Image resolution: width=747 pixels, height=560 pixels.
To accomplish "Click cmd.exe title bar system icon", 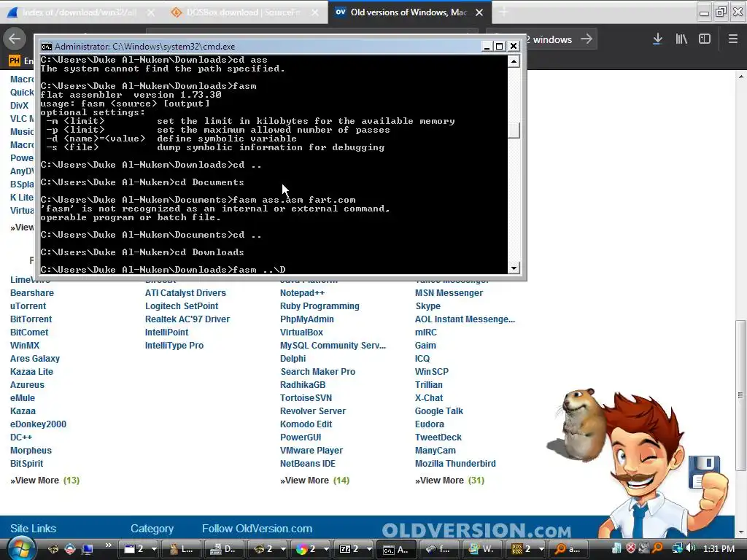I will click(46, 46).
